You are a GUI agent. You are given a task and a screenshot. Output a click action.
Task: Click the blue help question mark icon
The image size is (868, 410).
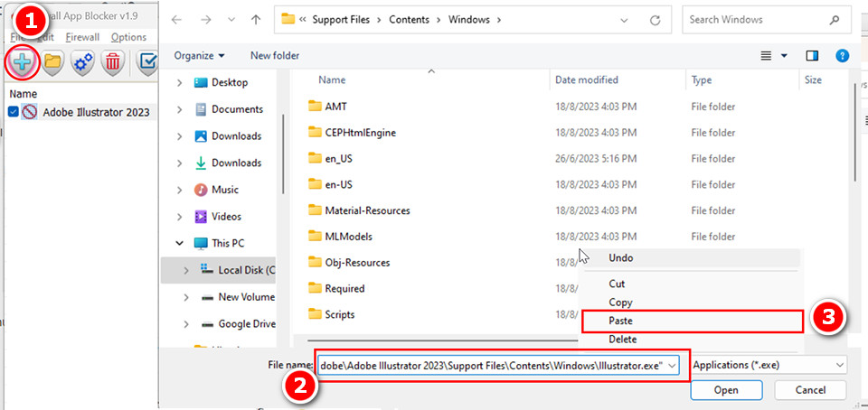(x=842, y=56)
